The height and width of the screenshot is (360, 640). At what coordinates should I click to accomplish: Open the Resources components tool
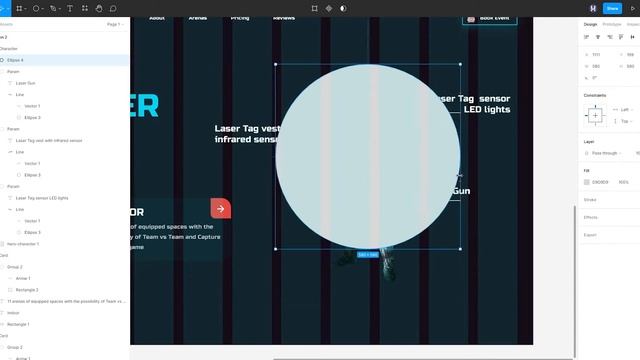click(x=85, y=8)
